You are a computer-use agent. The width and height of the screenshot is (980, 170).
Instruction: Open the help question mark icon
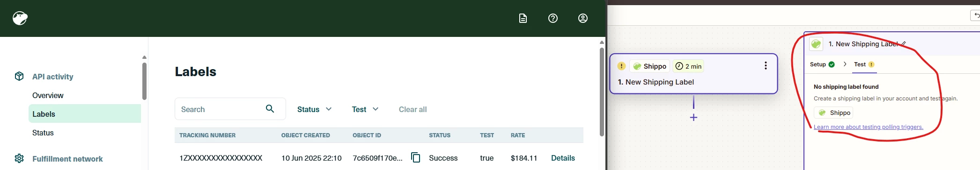[553, 18]
